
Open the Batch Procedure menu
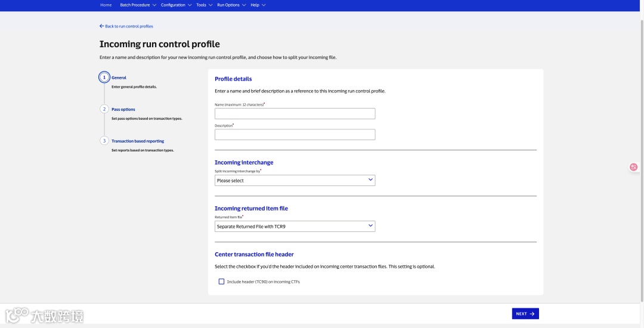pyautogui.click(x=138, y=5)
